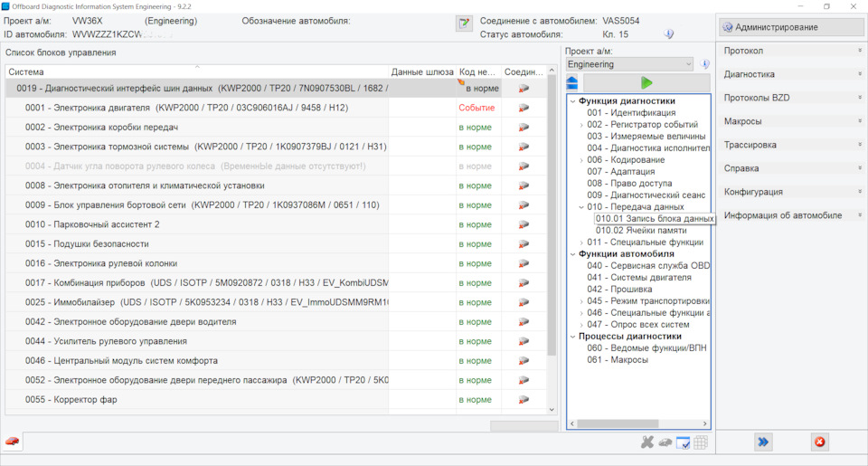Screen dimensions: 868x466
Task: Open Информация об автомобиле side menu
Action: click(x=792, y=215)
